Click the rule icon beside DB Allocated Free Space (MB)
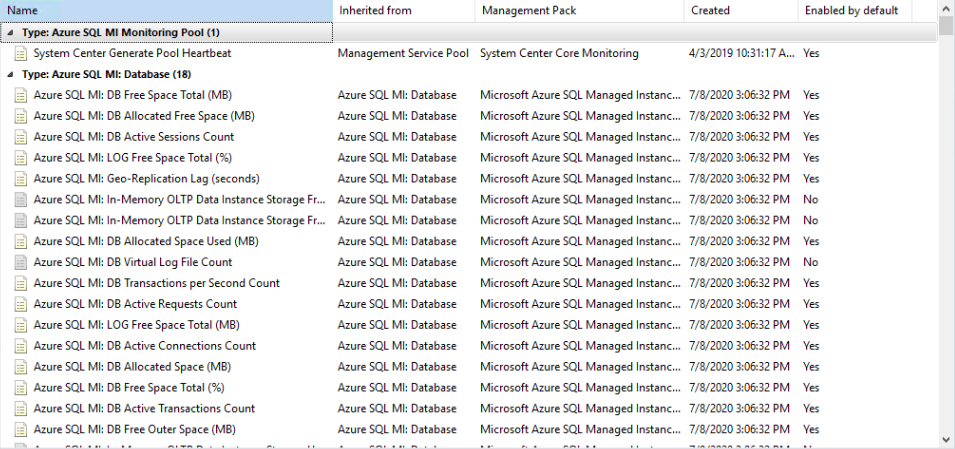This screenshot has width=955, height=449. tap(21, 116)
